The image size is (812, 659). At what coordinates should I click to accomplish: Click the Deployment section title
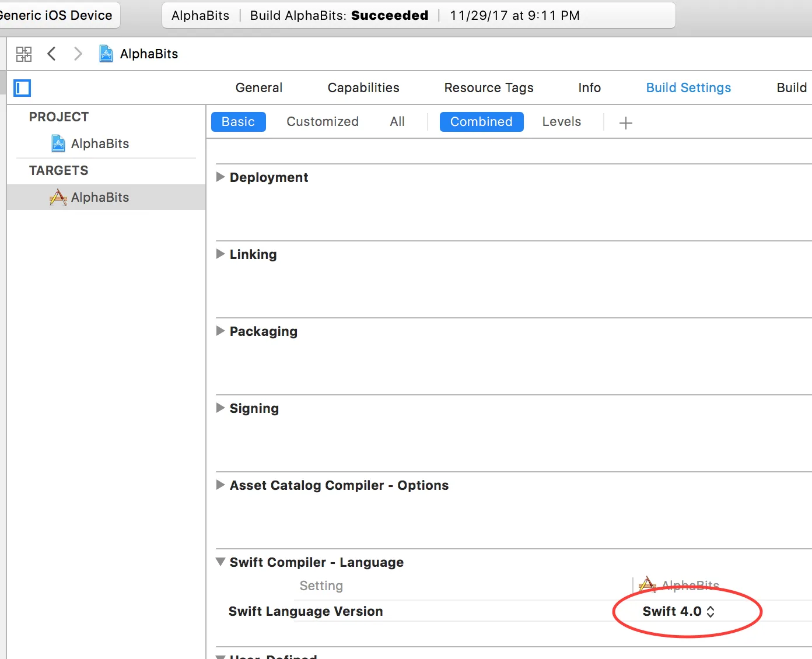[x=269, y=177]
